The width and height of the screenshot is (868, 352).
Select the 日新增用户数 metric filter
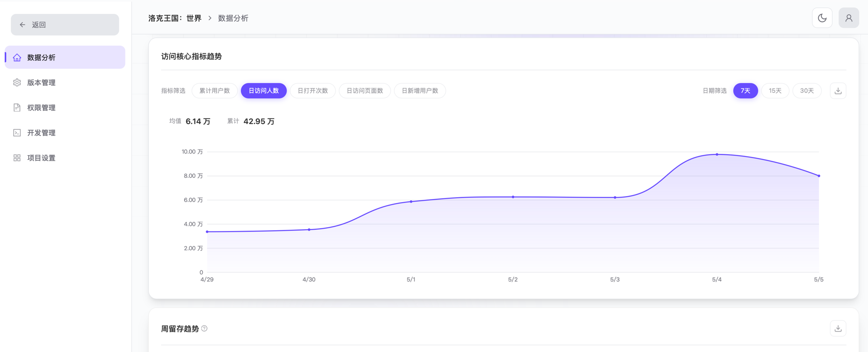coord(420,91)
